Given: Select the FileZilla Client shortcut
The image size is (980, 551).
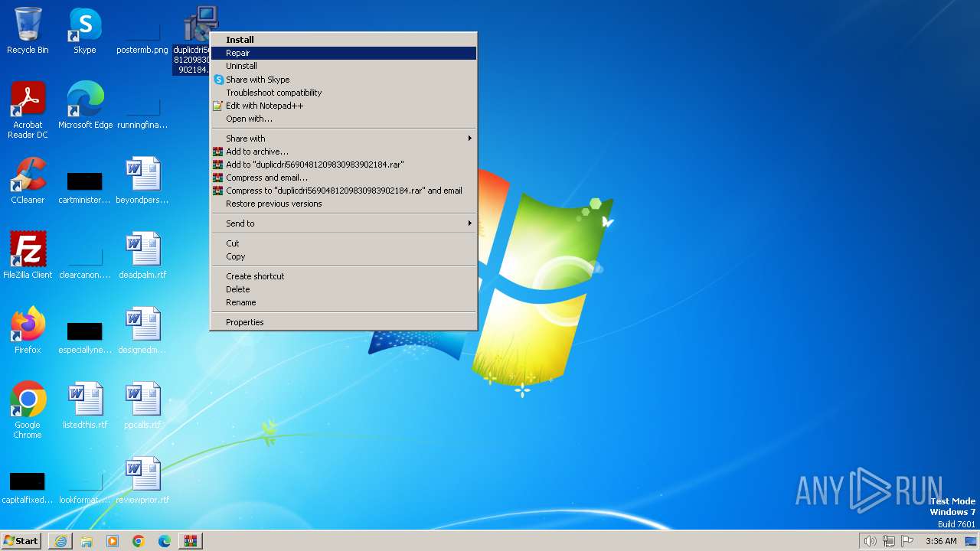Looking at the screenshot, I should (28, 256).
